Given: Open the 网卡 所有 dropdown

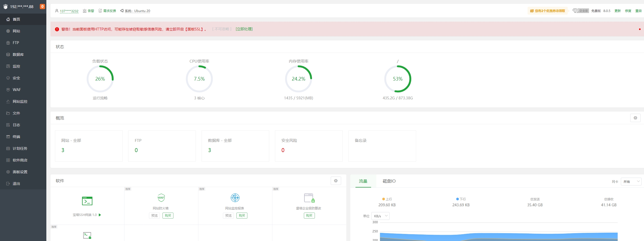Looking at the screenshot, I should click(x=631, y=182).
